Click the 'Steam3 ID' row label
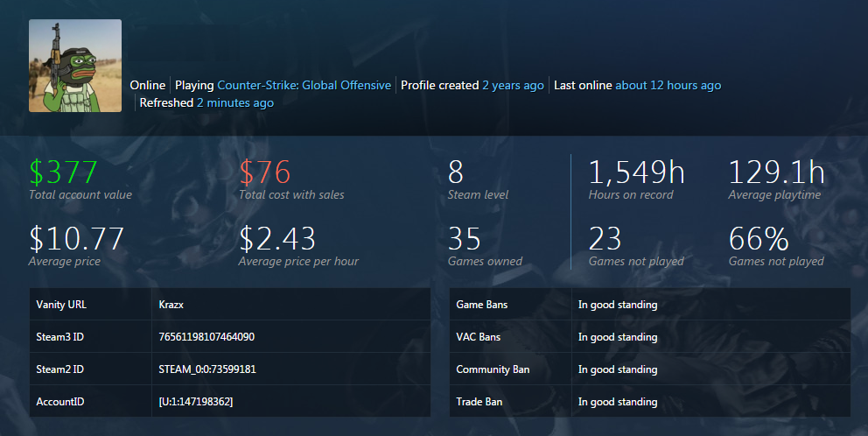The height and width of the screenshot is (436, 868). [59, 337]
